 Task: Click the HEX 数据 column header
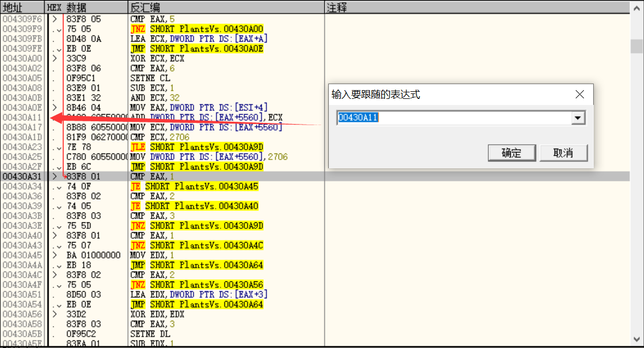pos(86,8)
